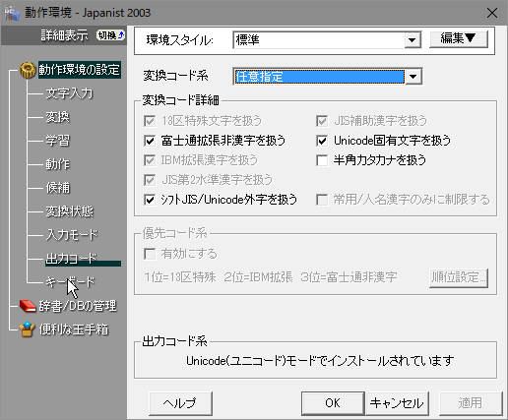Open the 変換コード系 dropdown arrow
508x420 pixels.
coord(413,77)
